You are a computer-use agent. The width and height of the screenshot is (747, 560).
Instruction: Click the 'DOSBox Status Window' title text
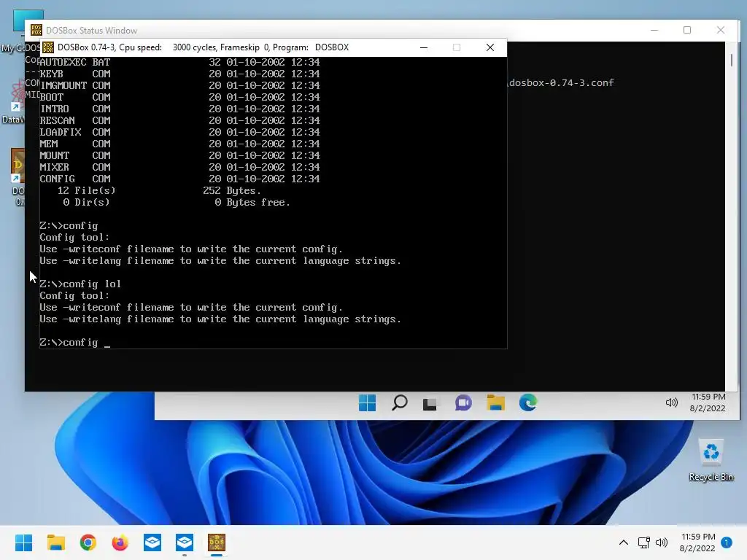(x=91, y=31)
